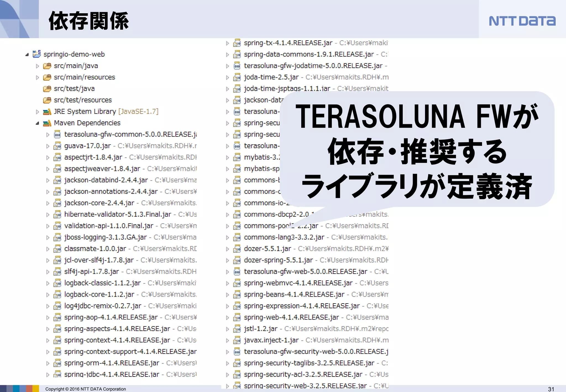Expand the guava-17.0.jar entry
This screenshot has width=566, height=392.
[x=48, y=146]
